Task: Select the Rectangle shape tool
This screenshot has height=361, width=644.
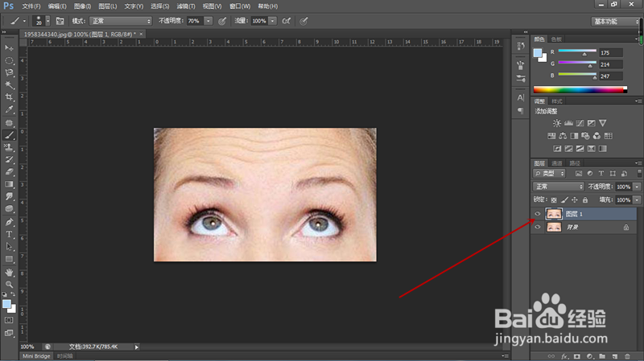Action: pyautogui.click(x=9, y=259)
